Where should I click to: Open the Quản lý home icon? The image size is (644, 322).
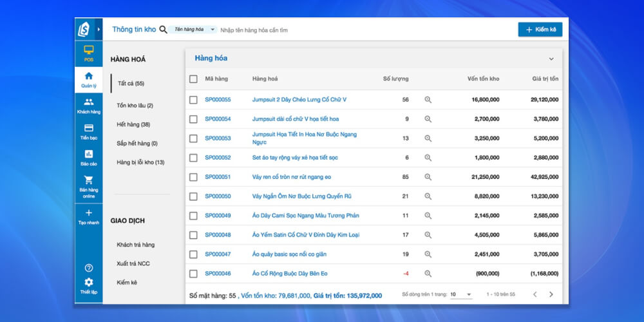tap(89, 76)
